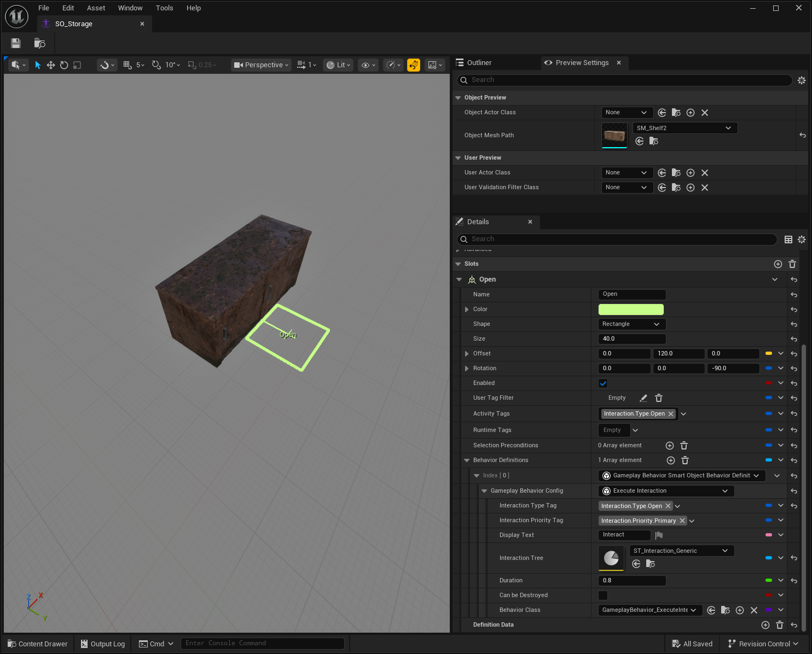Collapse the Gameplay Behavior Config section

484,490
